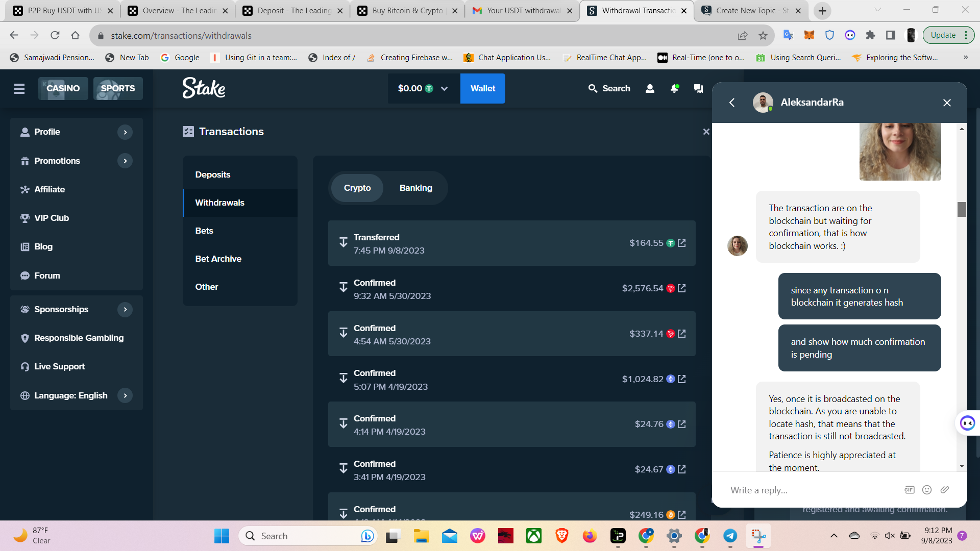Open the Wallet button

483,88
